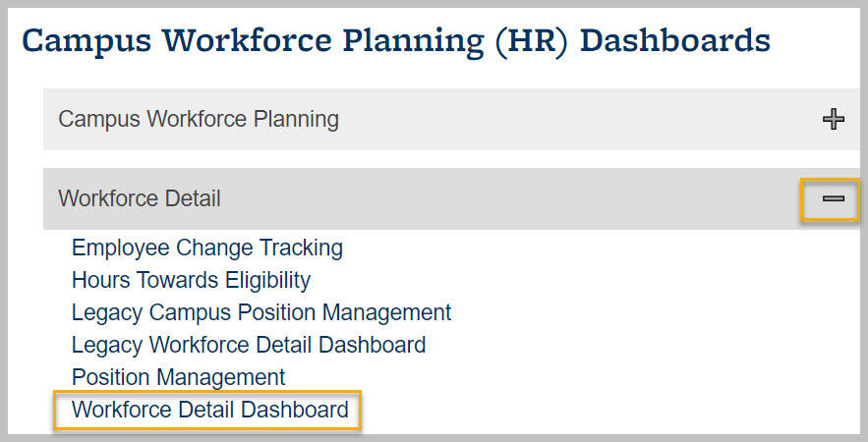Open the highlighted Workforce Detail Dashboard link
This screenshot has height=442, width=868.
(209, 410)
